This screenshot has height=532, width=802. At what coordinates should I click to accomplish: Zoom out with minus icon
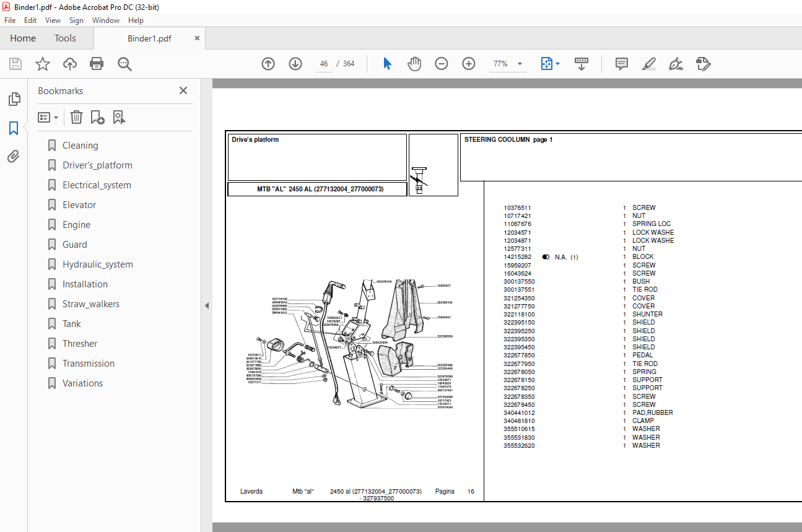442,64
